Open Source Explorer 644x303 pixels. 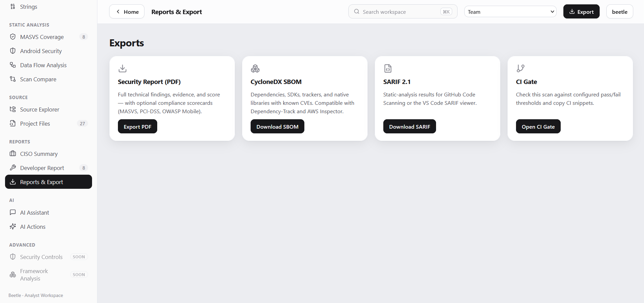(48, 110)
